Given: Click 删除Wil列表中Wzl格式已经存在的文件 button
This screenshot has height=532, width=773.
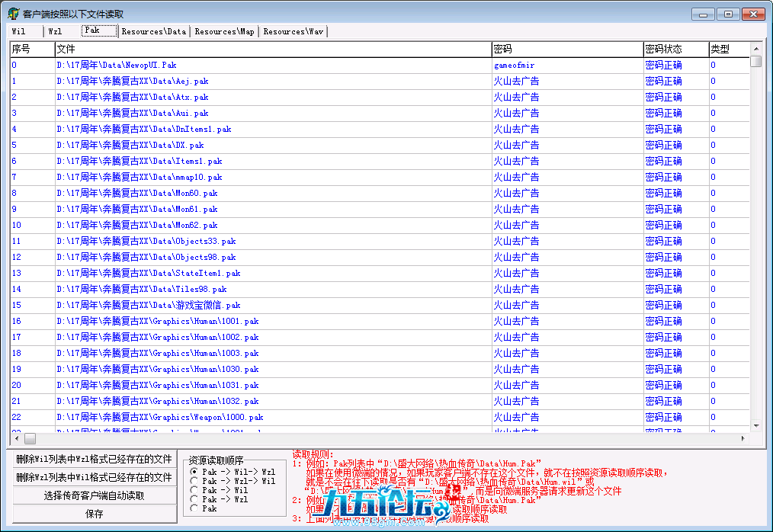Looking at the screenshot, I should click(95, 460).
